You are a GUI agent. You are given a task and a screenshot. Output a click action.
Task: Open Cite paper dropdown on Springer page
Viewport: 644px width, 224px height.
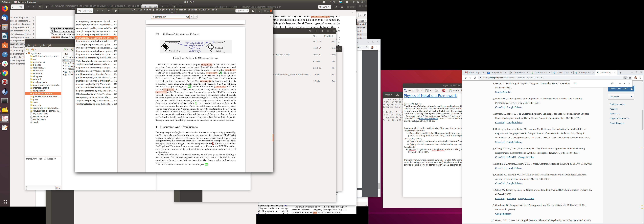(x=621, y=97)
